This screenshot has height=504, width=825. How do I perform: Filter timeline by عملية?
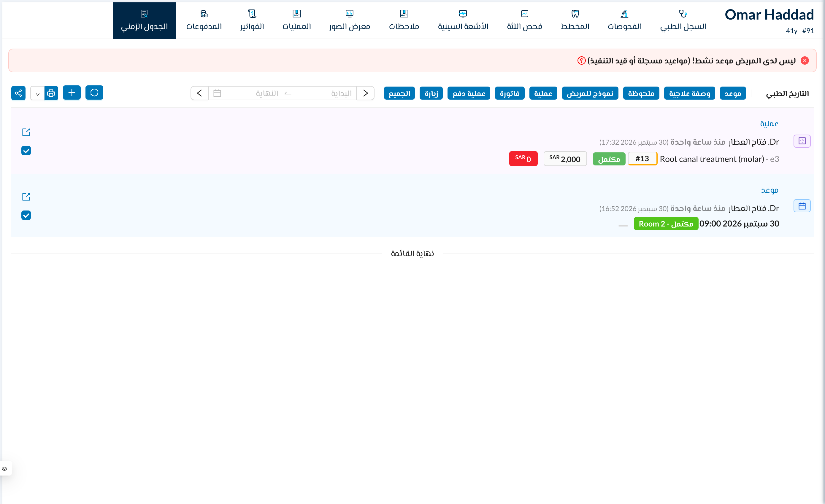pos(543,93)
